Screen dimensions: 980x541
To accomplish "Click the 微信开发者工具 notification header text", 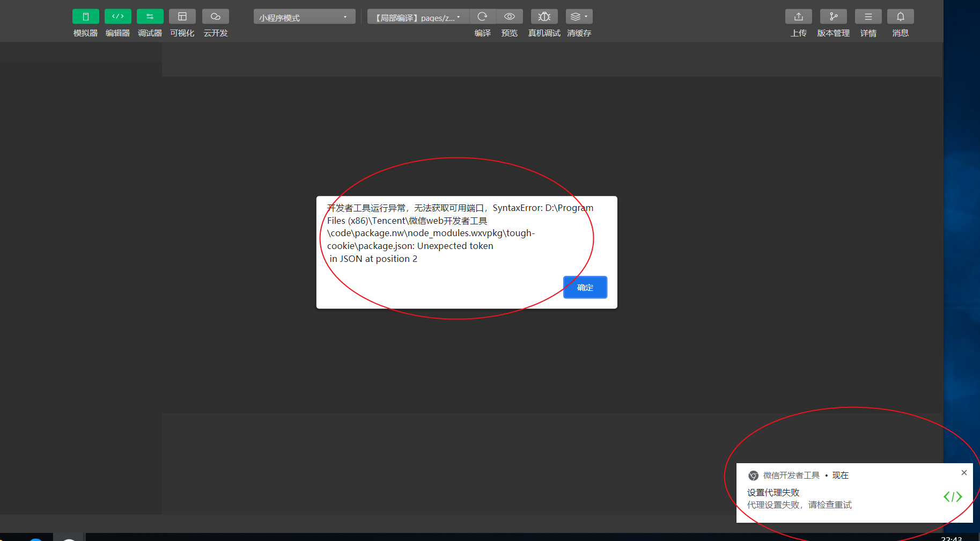I will click(792, 476).
